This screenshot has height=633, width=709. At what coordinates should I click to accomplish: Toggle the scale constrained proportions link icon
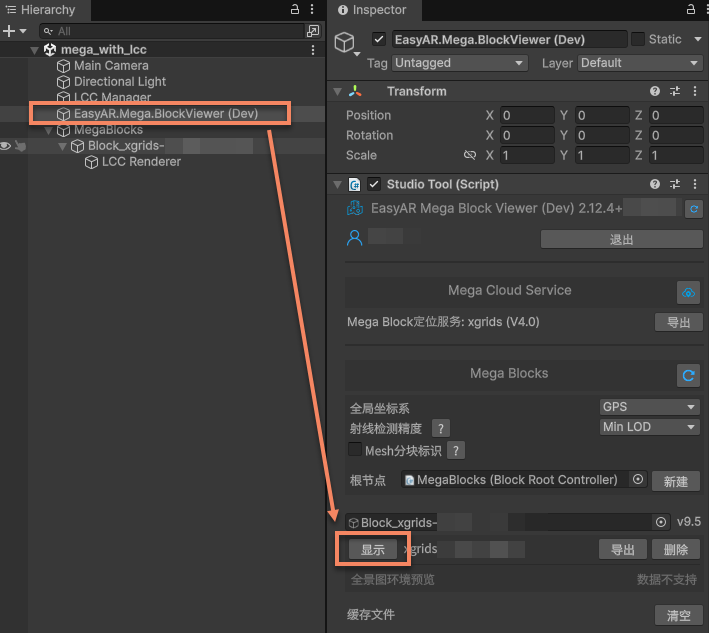[x=469, y=156]
